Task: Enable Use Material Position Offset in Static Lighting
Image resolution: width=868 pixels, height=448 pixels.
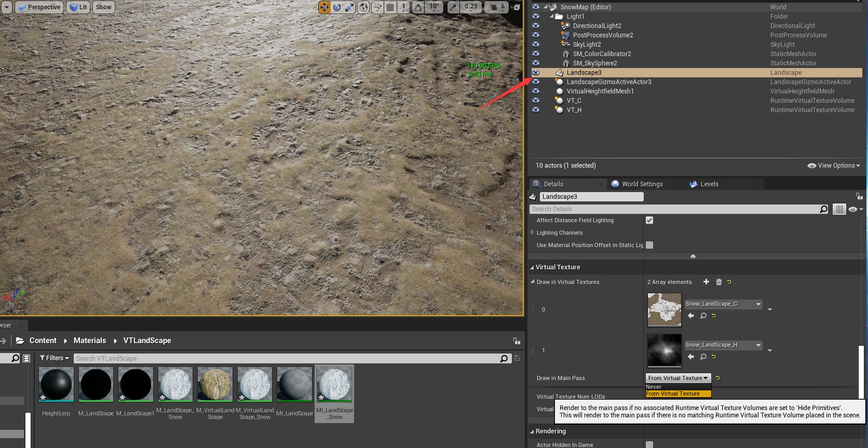Action: click(649, 245)
